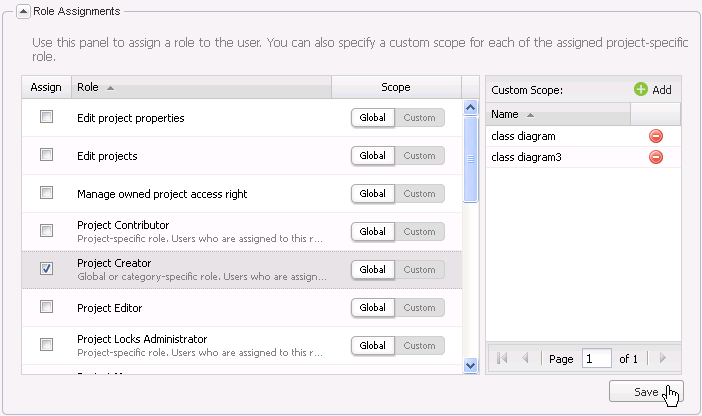This screenshot has height=416, width=702.
Task: Go to next page of scope list
Action: 662,358
